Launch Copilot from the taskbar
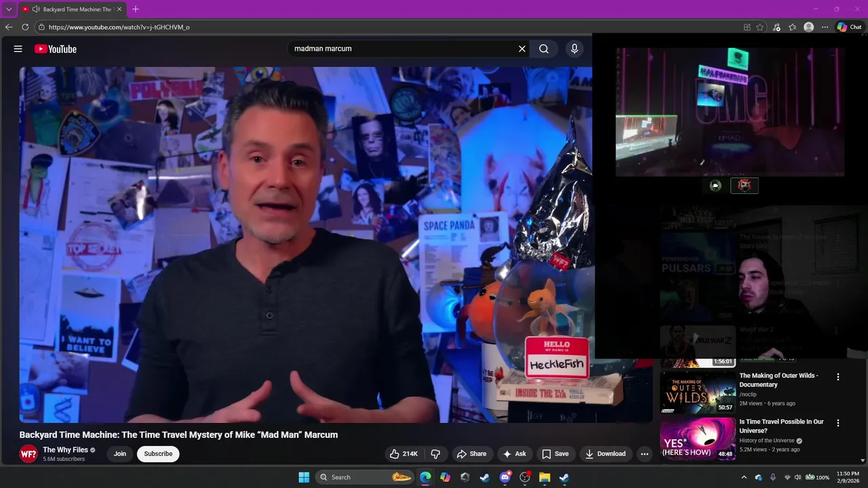The width and height of the screenshot is (868, 488). [445, 477]
